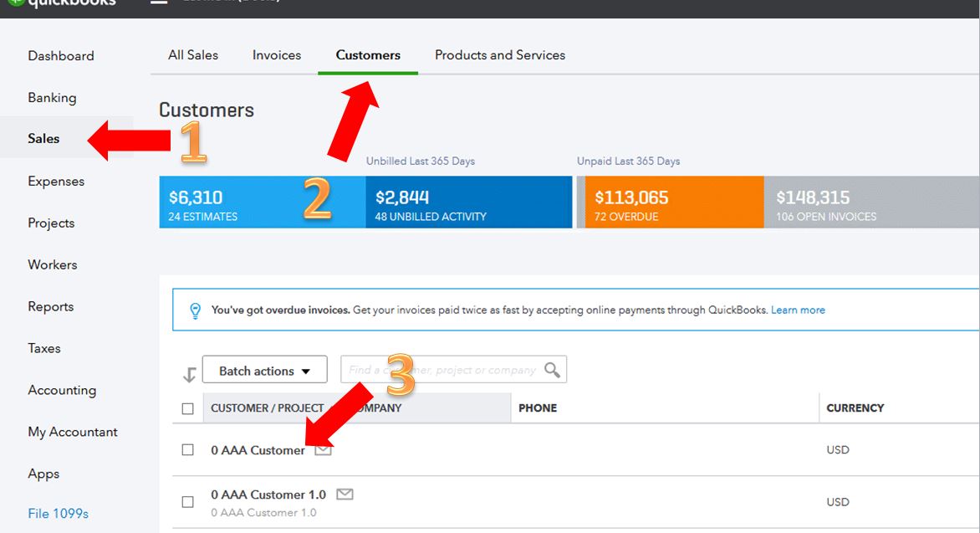980x533 pixels.
Task: Sort by the Phone column header
Action: click(538, 407)
